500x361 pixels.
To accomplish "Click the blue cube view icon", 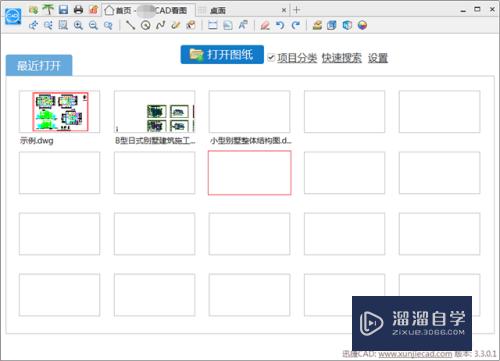I will click(x=347, y=25).
